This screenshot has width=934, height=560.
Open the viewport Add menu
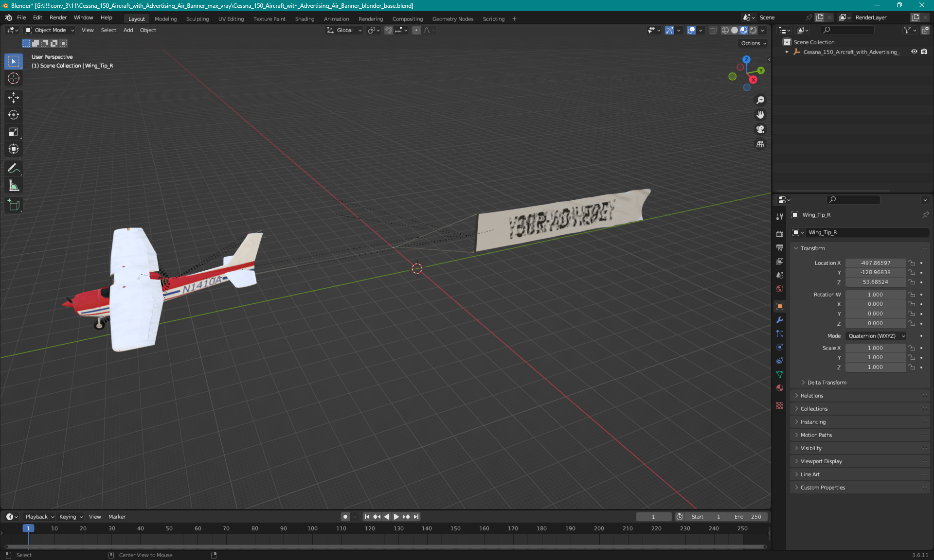(x=128, y=30)
